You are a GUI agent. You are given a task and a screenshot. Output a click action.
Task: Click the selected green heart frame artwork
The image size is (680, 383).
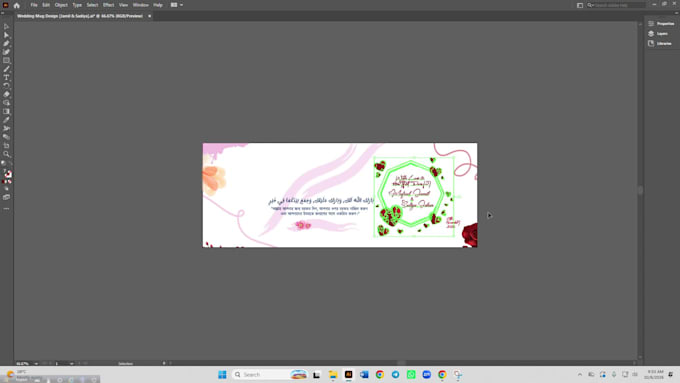[x=414, y=196]
